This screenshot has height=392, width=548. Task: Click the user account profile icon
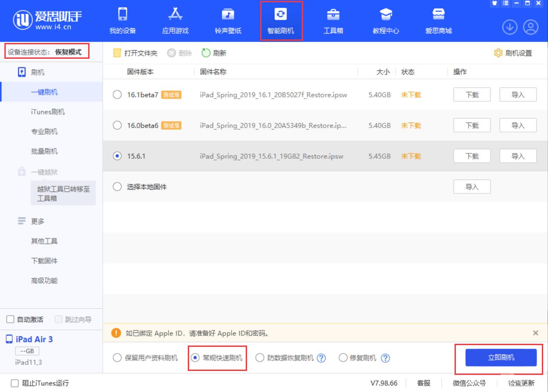tap(530, 27)
